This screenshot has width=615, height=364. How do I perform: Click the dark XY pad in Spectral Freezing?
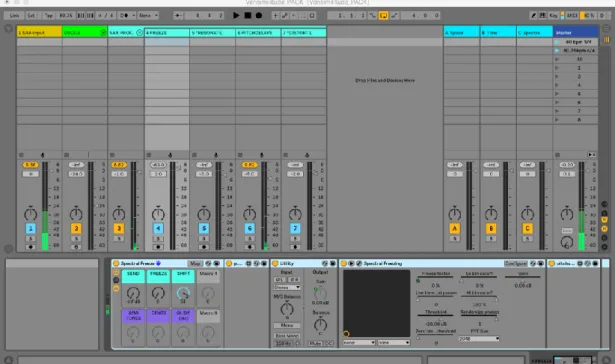[x=377, y=303]
